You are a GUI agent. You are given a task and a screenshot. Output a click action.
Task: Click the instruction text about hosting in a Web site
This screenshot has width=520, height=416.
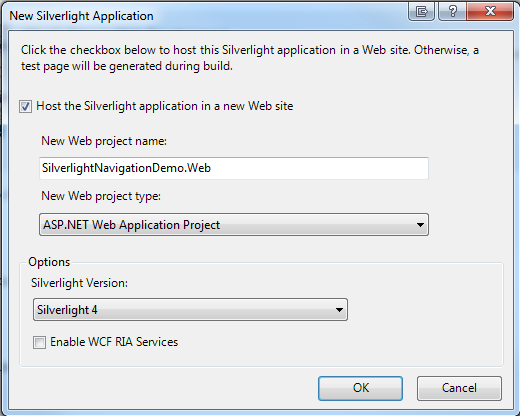tap(250, 58)
